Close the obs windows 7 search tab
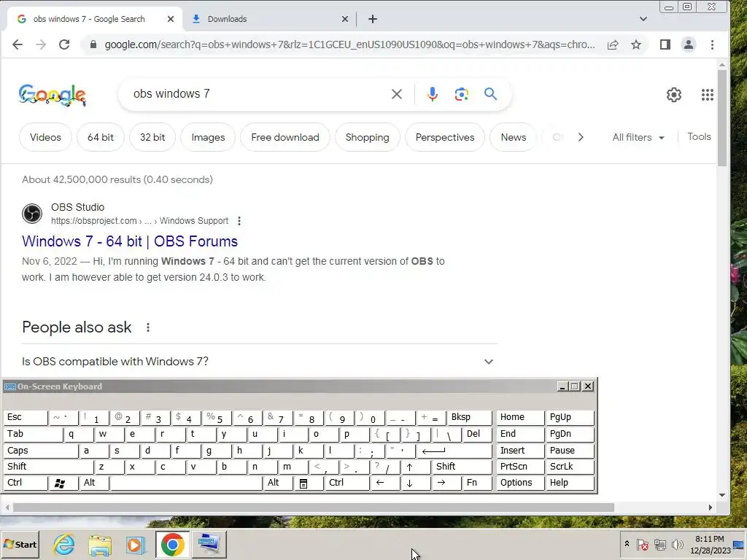 (x=171, y=19)
